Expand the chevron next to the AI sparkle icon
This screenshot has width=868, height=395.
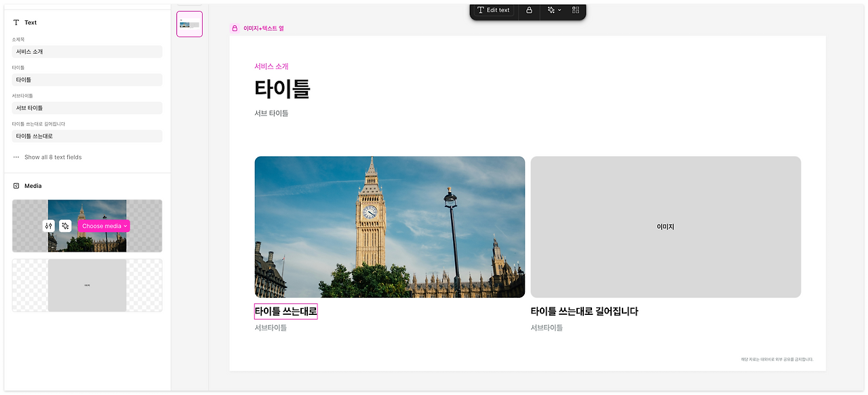coord(560,10)
